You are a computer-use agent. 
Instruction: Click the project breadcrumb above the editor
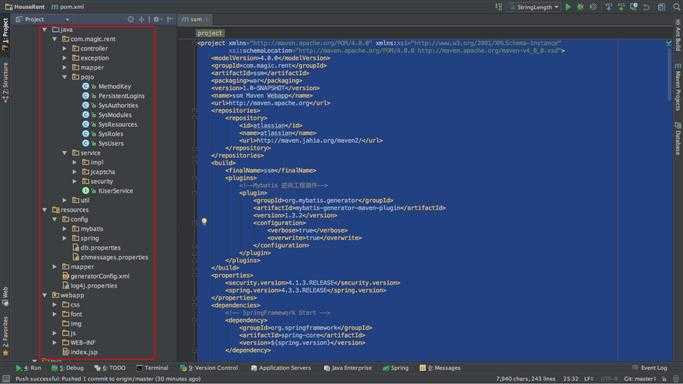click(x=210, y=34)
